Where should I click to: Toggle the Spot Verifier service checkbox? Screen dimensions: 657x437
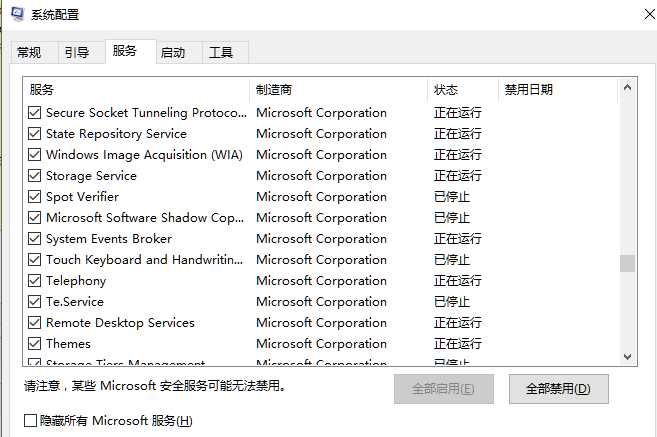tap(34, 196)
